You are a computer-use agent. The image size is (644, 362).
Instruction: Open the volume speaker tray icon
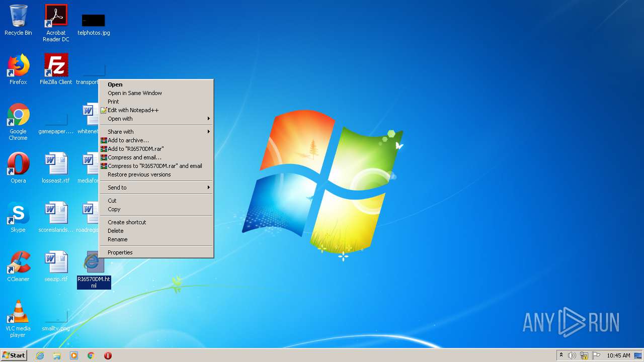tap(572, 355)
